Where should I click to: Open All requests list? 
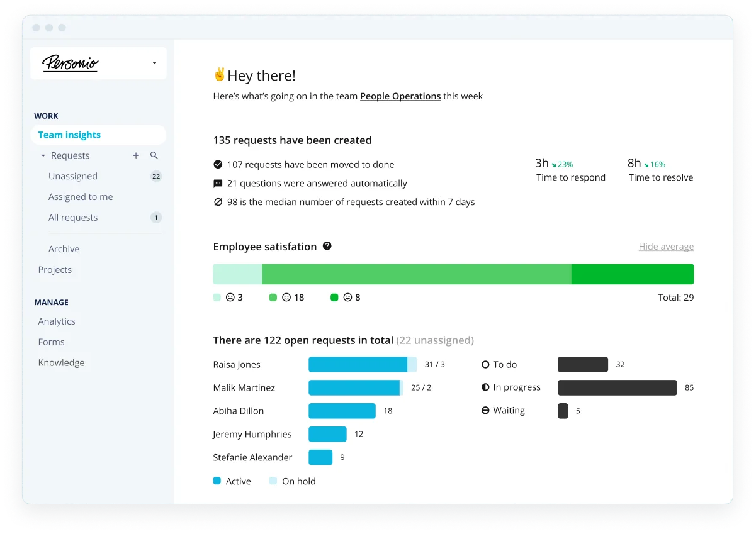point(73,218)
